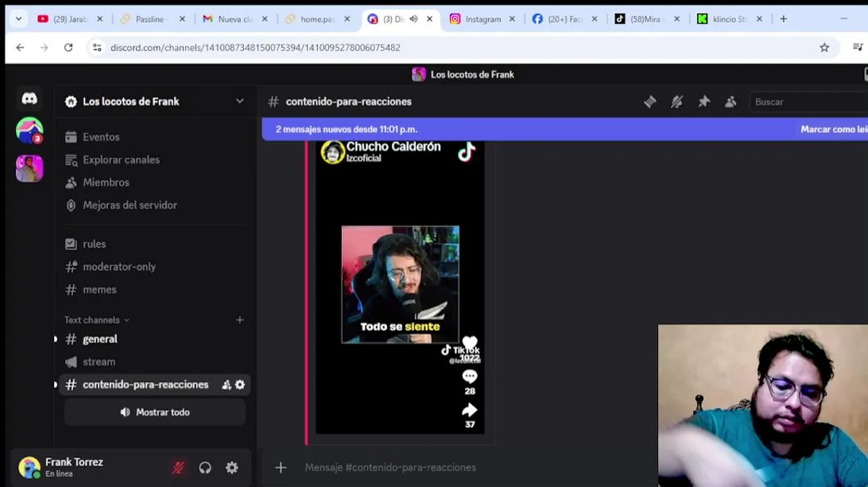
Task: Toggle channel notification settings bell icon
Action: pyautogui.click(x=677, y=101)
